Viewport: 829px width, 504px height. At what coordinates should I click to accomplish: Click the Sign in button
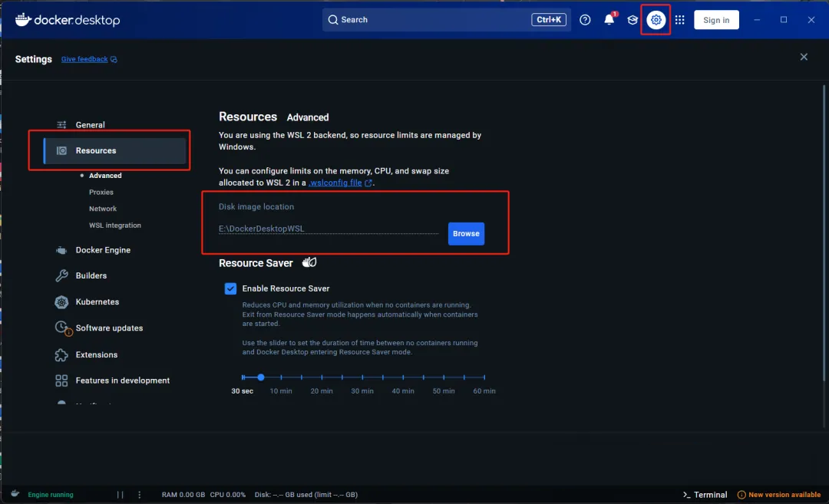tap(716, 19)
